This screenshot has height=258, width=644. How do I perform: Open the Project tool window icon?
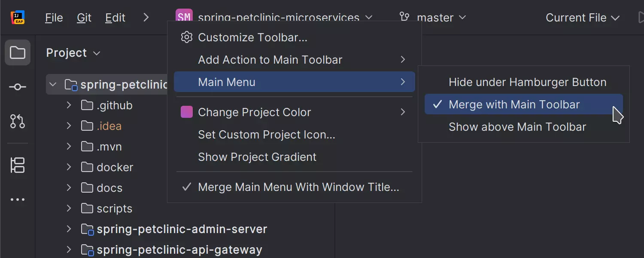coord(17,52)
